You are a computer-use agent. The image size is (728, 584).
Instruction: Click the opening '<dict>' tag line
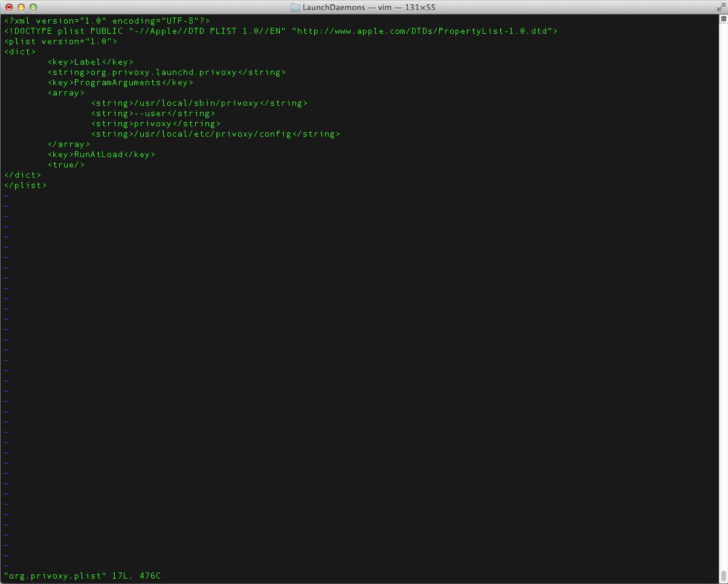(20, 51)
